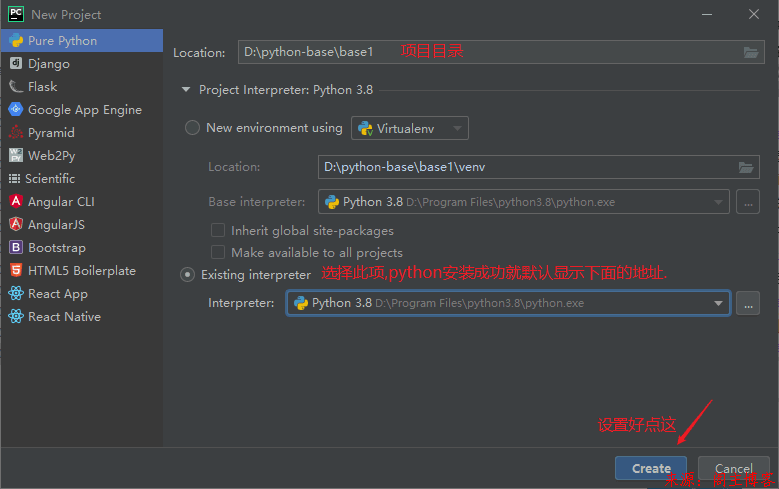779x489 pixels.
Task: Open ellipsis button next to Interpreter combo
Action: point(748,303)
